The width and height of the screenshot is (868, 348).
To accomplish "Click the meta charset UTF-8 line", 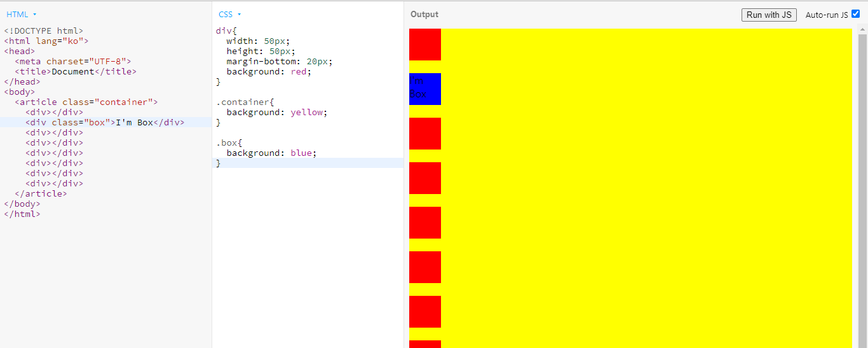I will click(73, 61).
